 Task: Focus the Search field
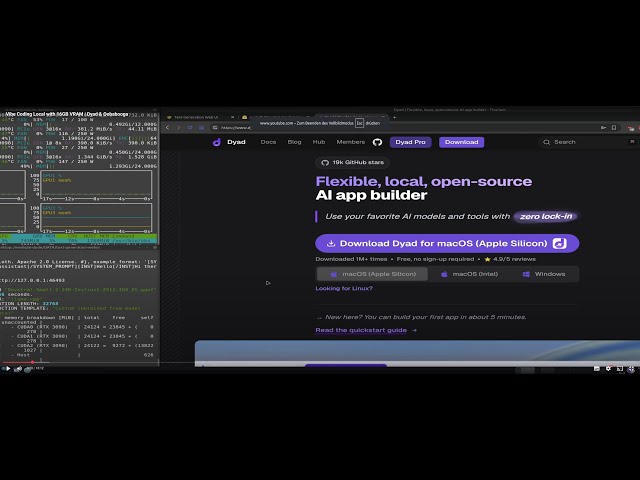tap(588, 142)
